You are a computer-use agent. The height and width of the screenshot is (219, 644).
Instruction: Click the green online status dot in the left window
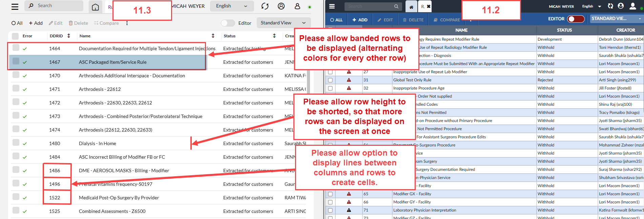[310, 7]
